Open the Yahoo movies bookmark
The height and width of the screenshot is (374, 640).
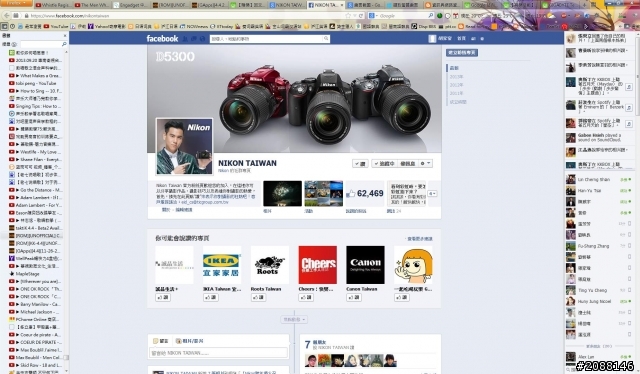point(107,26)
